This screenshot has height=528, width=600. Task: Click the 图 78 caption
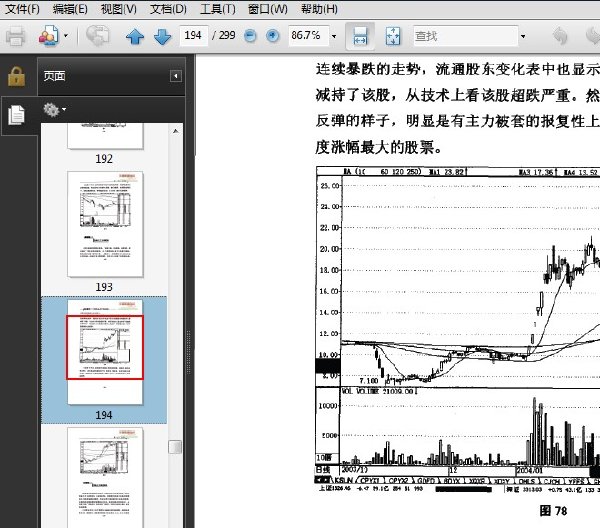pyautogui.click(x=553, y=510)
